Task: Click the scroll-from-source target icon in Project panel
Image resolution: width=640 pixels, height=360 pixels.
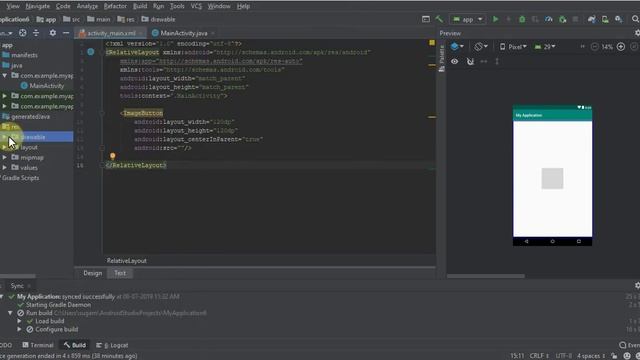Action: click(22, 33)
